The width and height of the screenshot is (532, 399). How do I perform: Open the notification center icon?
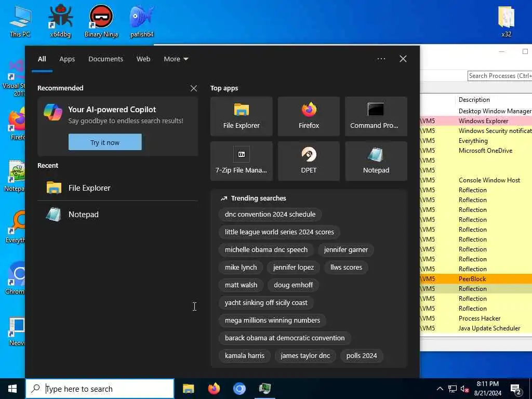(x=516, y=389)
